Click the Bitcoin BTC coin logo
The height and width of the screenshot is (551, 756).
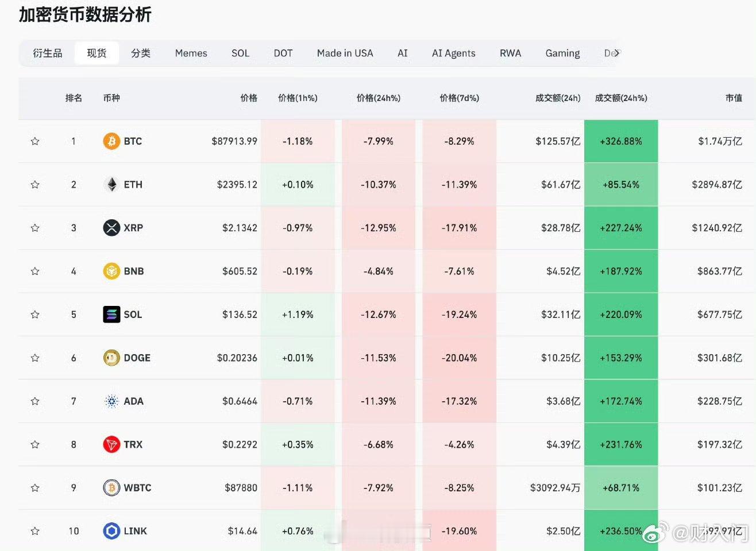click(x=111, y=141)
